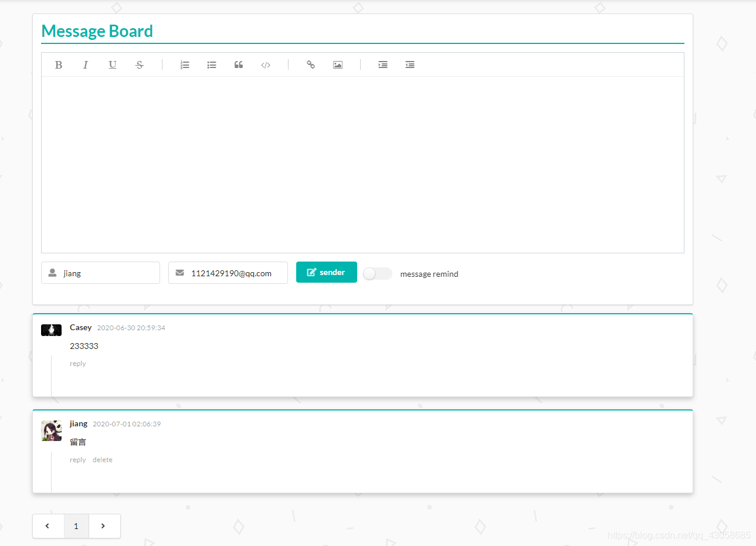Go to the previous page of messages
The height and width of the screenshot is (546, 756).
pos(48,526)
